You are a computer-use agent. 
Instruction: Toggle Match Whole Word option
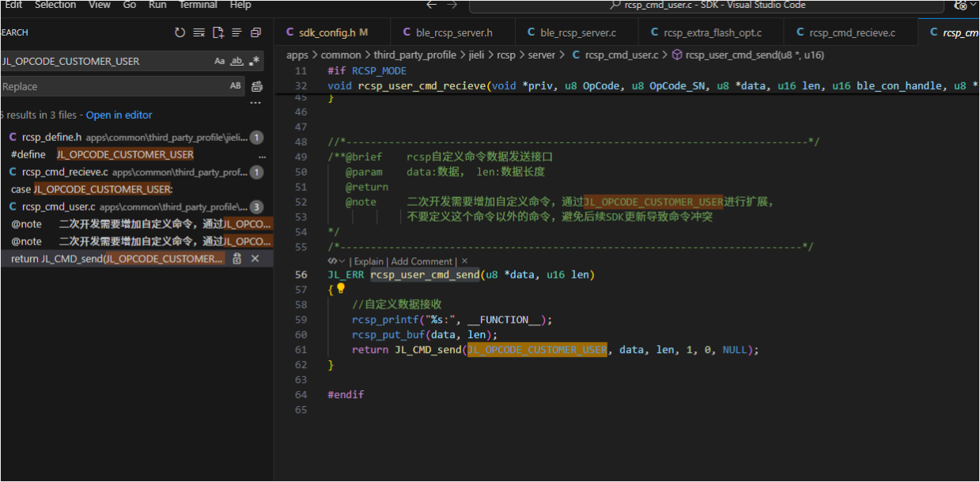(236, 61)
